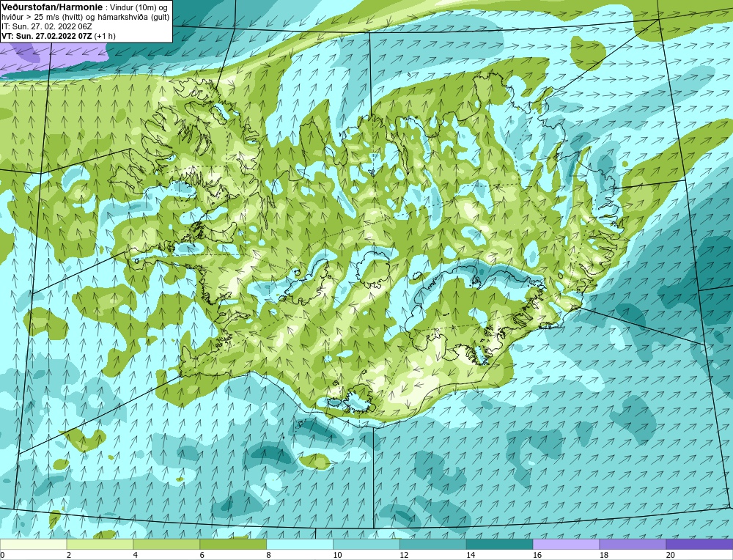The width and height of the screenshot is (733, 560).
Task: Click the legend scale label '0'
Action: [x=3, y=555]
